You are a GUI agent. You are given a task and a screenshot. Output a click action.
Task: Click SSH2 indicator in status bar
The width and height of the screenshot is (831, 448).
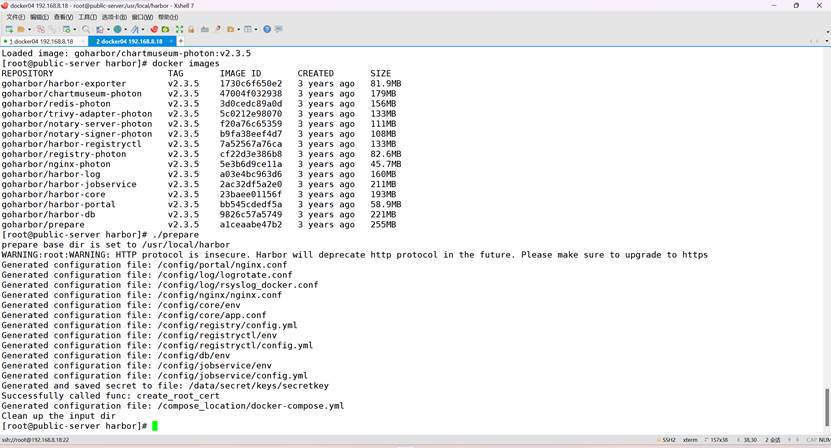pyautogui.click(x=667, y=440)
